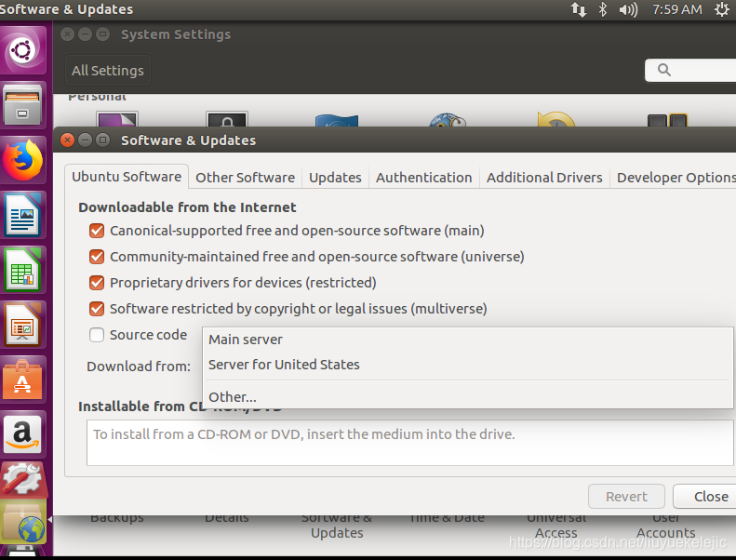Open the Ubuntu Dash launcher
The height and width of the screenshot is (560, 736).
coord(23,50)
